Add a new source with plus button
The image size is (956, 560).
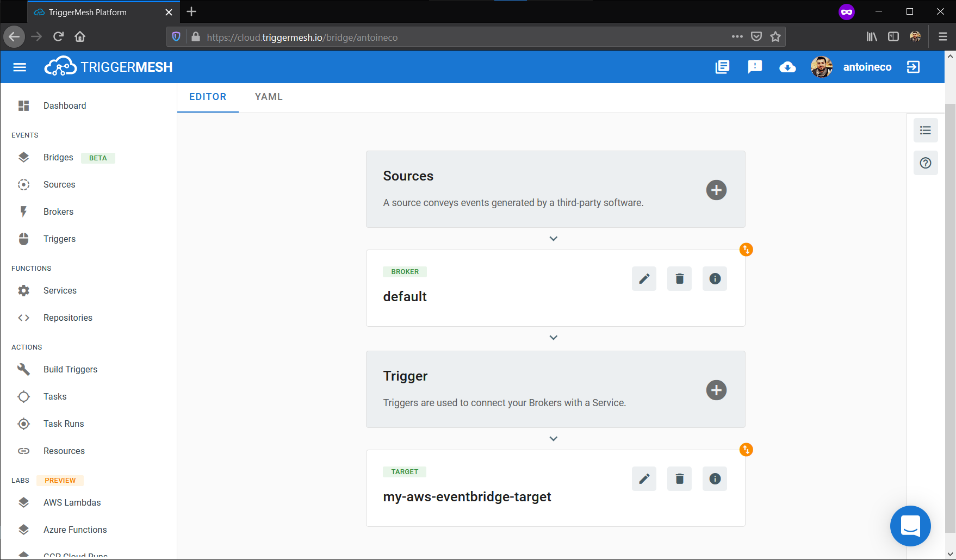[716, 190]
